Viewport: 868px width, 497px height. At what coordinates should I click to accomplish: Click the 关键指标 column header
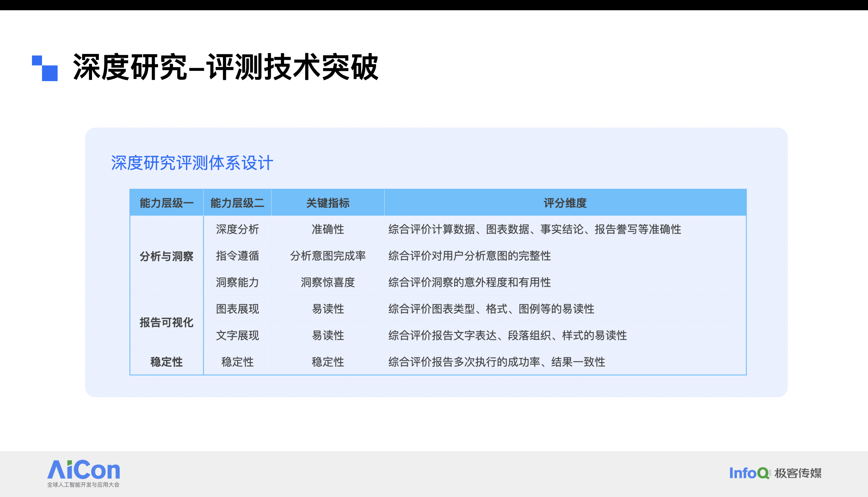[x=328, y=203]
